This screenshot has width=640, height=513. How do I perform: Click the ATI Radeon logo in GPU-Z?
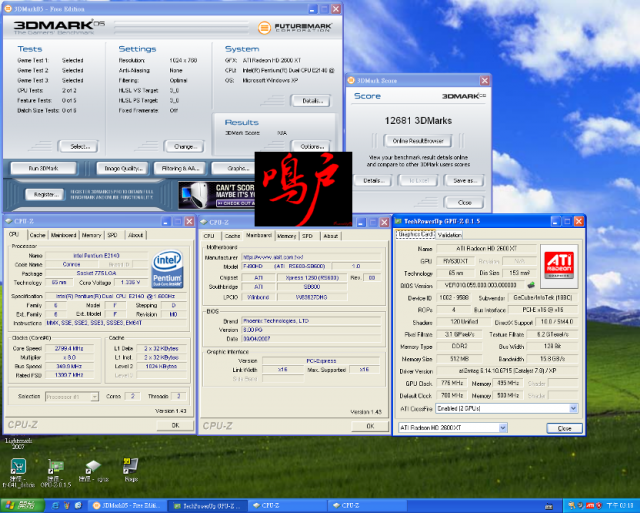pyautogui.click(x=559, y=266)
